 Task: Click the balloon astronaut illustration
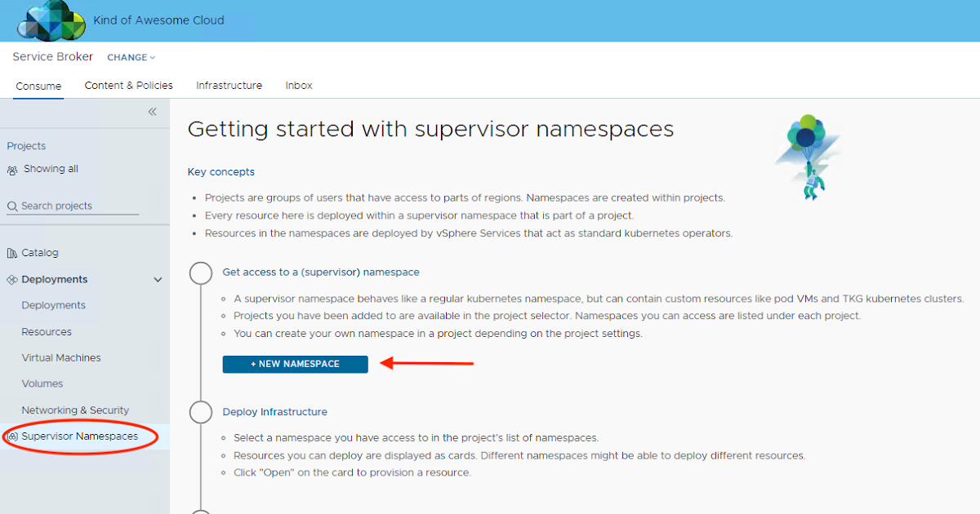808,157
